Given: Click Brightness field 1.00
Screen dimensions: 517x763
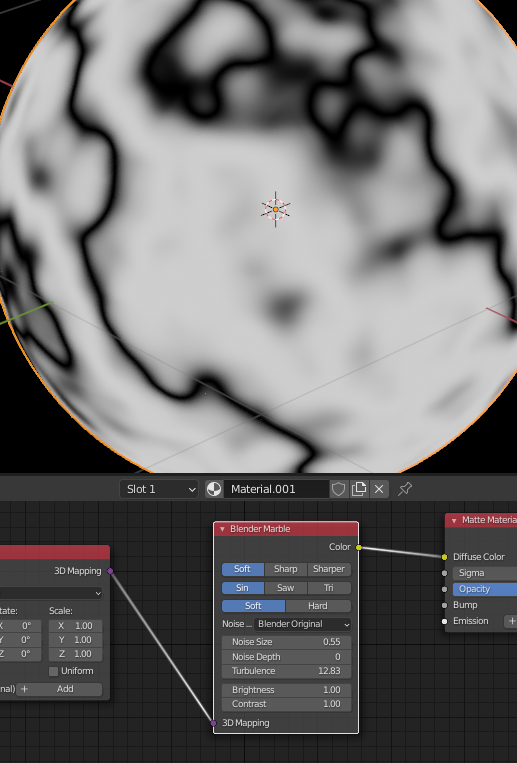Looking at the screenshot, I should pyautogui.click(x=286, y=690).
